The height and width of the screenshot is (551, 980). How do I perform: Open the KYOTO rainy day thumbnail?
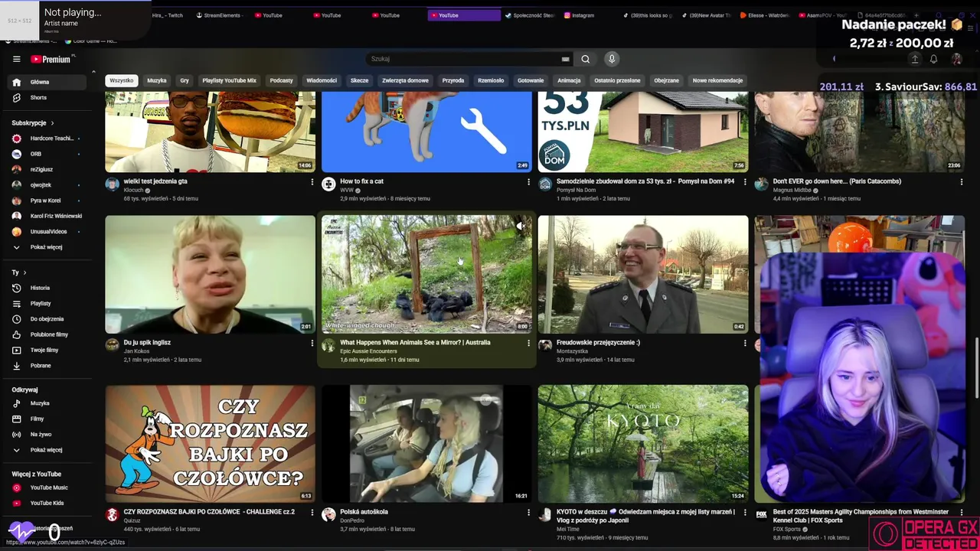point(643,444)
